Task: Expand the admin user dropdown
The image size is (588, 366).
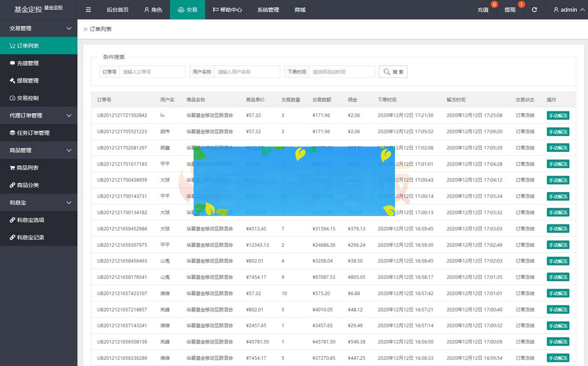Action: [568, 10]
